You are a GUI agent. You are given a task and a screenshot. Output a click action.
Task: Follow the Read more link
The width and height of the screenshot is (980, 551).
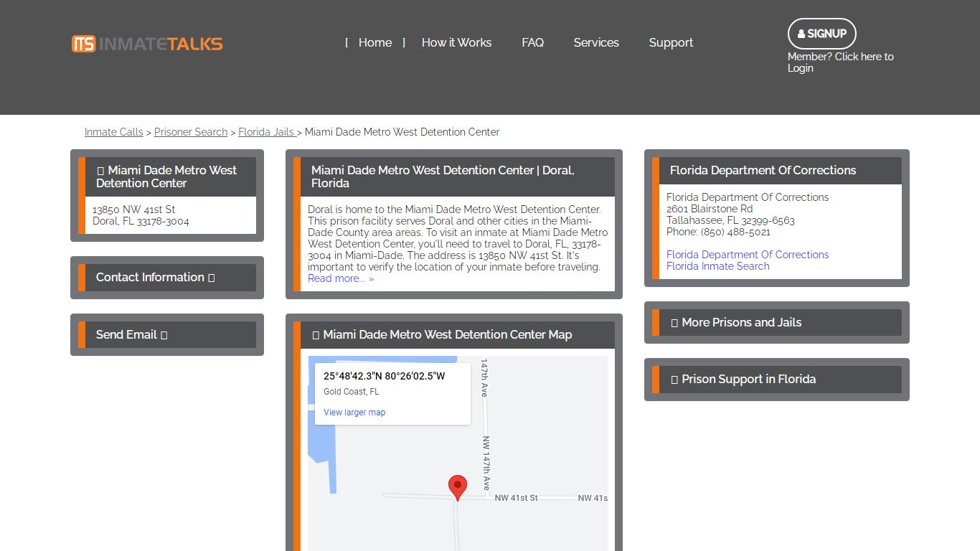pyautogui.click(x=341, y=278)
